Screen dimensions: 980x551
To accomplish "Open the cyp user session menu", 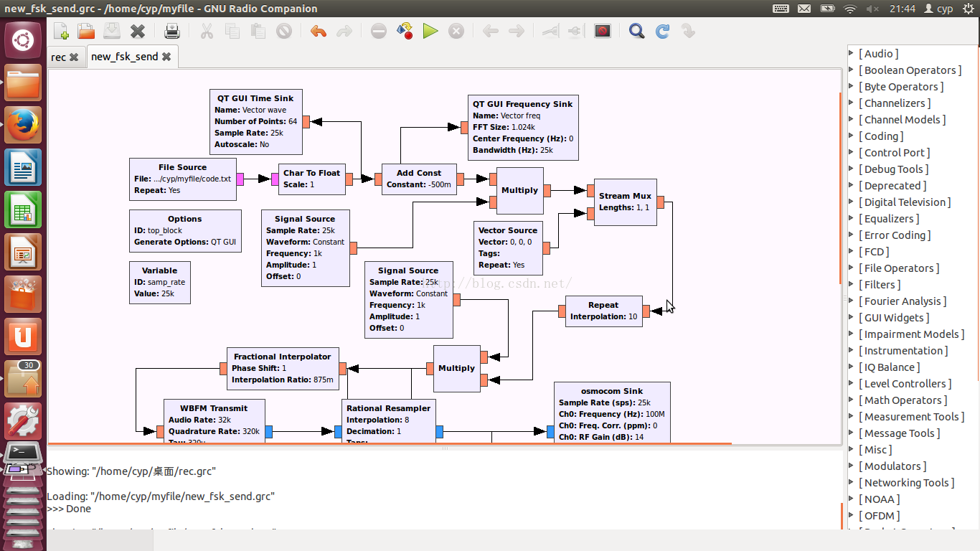I will tap(938, 9).
